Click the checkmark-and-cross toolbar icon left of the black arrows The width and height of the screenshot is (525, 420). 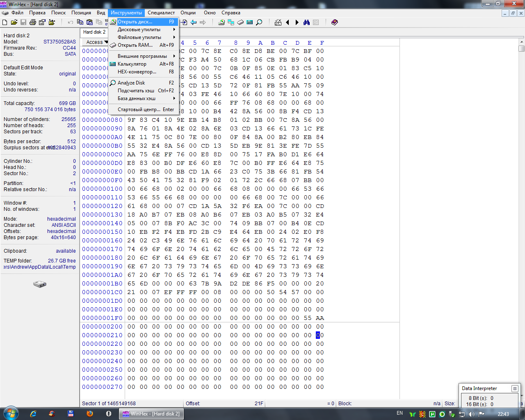tap(278, 22)
